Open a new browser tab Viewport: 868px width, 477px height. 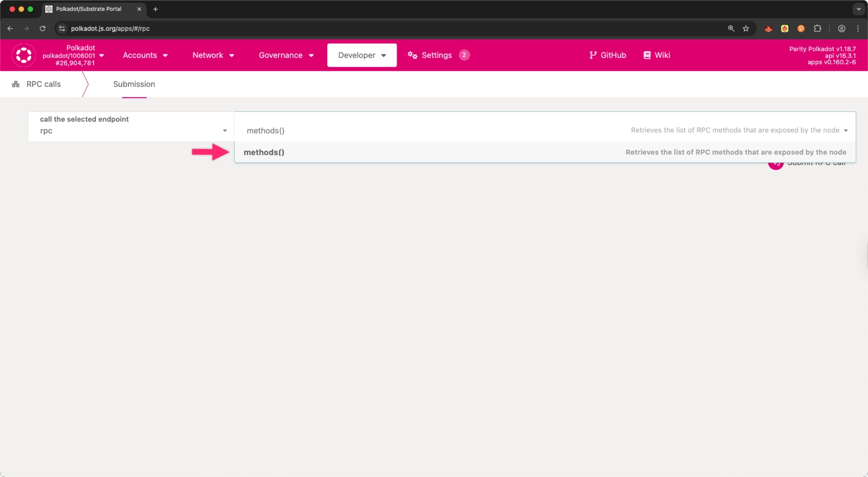tap(156, 9)
